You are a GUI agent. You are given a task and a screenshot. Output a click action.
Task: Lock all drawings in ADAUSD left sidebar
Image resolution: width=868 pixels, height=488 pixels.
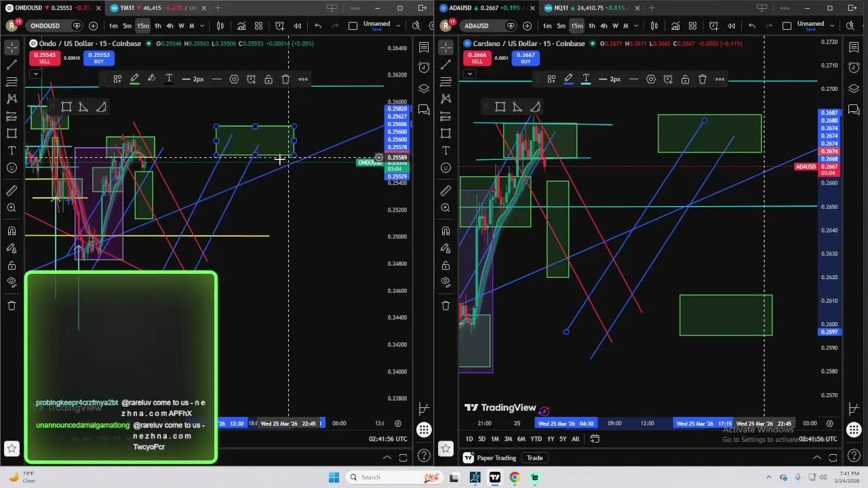click(446, 266)
